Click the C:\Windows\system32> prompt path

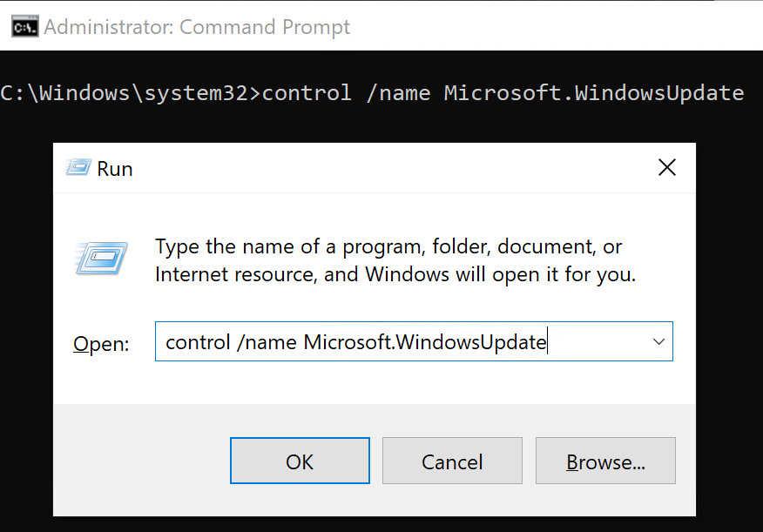[131, 93]
